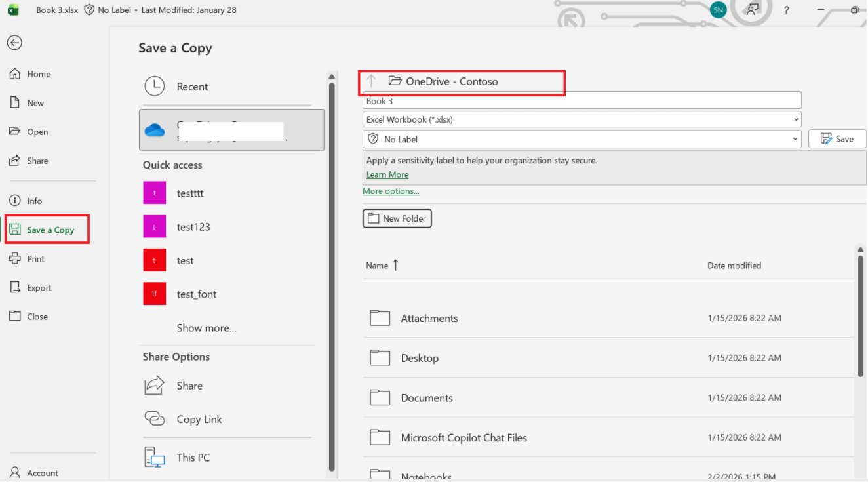
Task: Click the sensitivity shield icon in title bar
Action: tap(90, 10)
